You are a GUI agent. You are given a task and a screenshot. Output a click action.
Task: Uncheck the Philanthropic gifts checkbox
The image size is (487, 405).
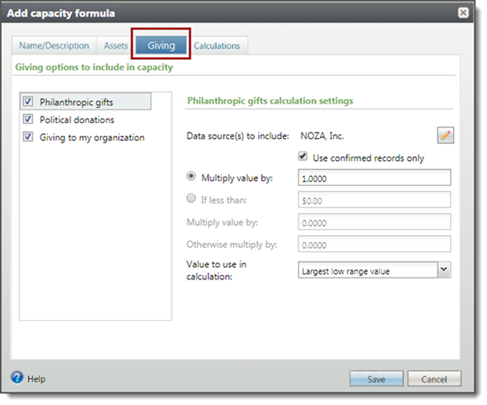pos(28,101)
